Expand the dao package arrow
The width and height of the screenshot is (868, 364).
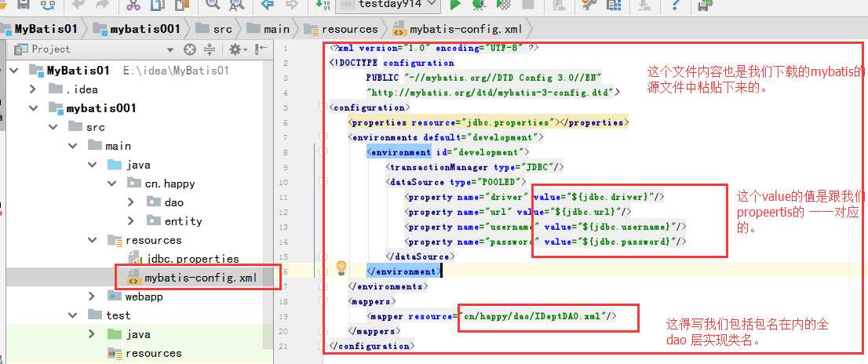[131, 202]
